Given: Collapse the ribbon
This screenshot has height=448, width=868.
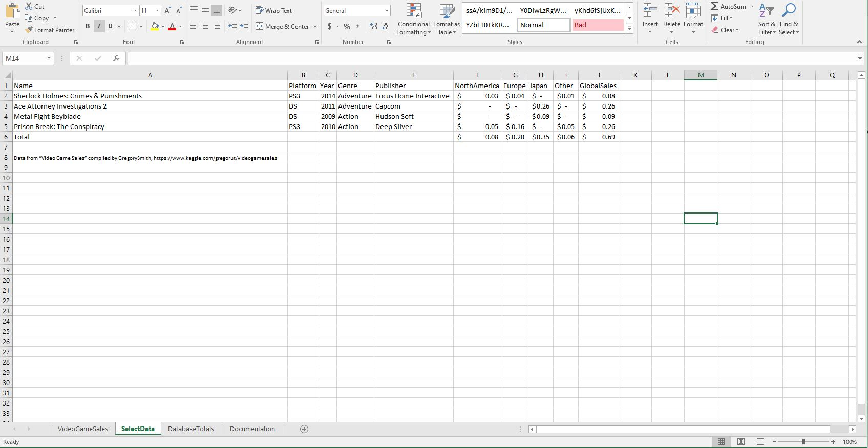Looking at the screenshot, I should 859,42.
